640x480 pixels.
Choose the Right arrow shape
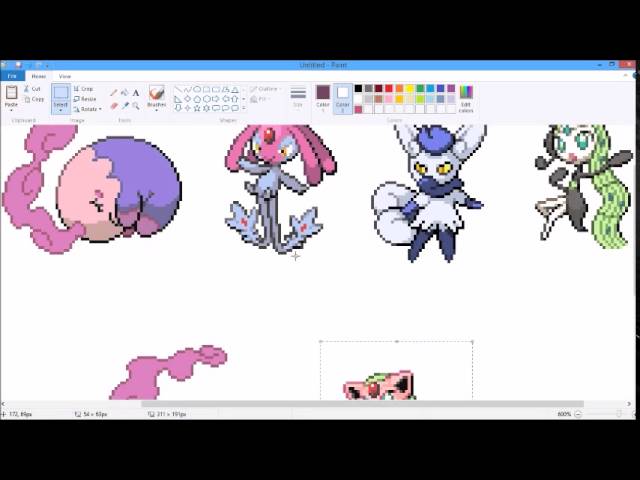point(216,99)
